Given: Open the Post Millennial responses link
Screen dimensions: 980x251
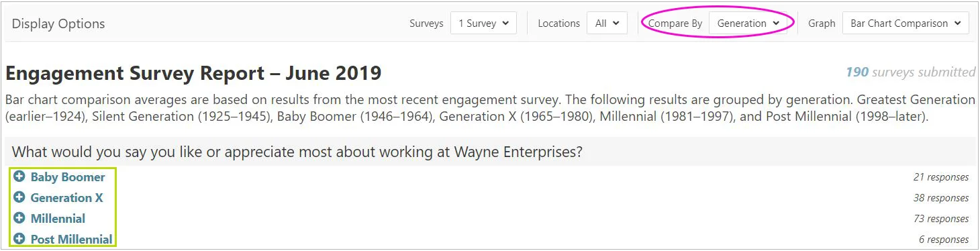Looking at the screenshot, I should (x=72, y=240).
